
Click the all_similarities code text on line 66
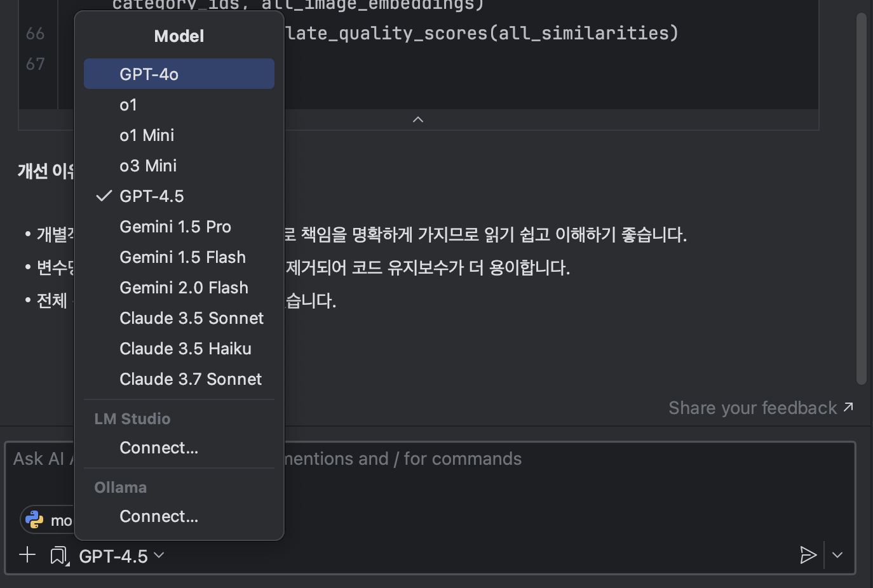[583, 33]
